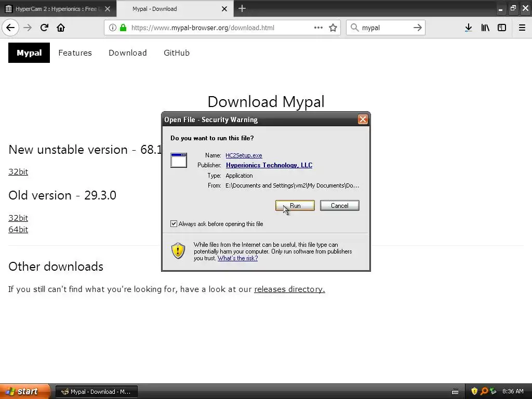The width and height of the screenshot is (532, 399).
Task: Open the home page via house icon
Action: click(61, 28)
